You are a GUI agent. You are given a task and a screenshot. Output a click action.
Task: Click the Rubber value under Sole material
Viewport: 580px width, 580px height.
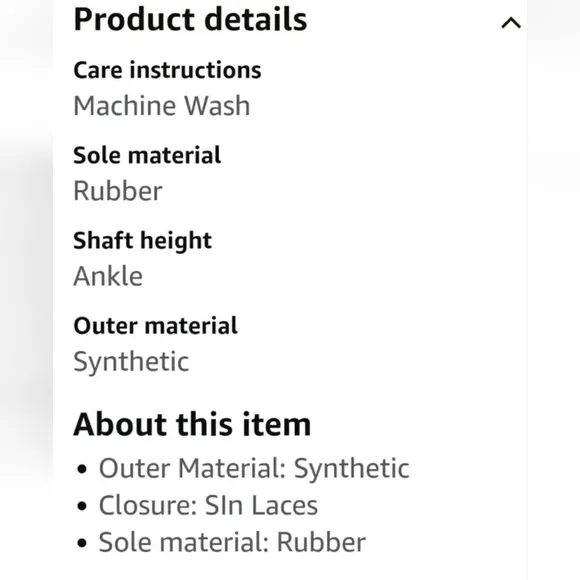118,191
